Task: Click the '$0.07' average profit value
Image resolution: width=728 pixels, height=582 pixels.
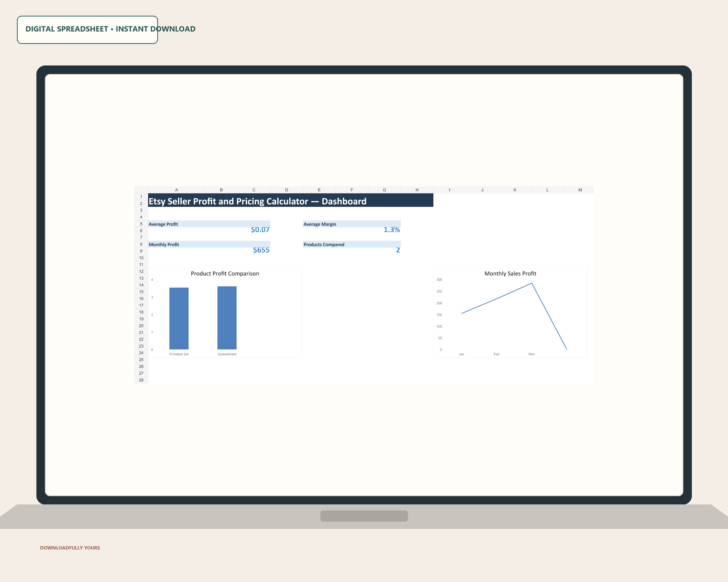Action: [260, 230]
